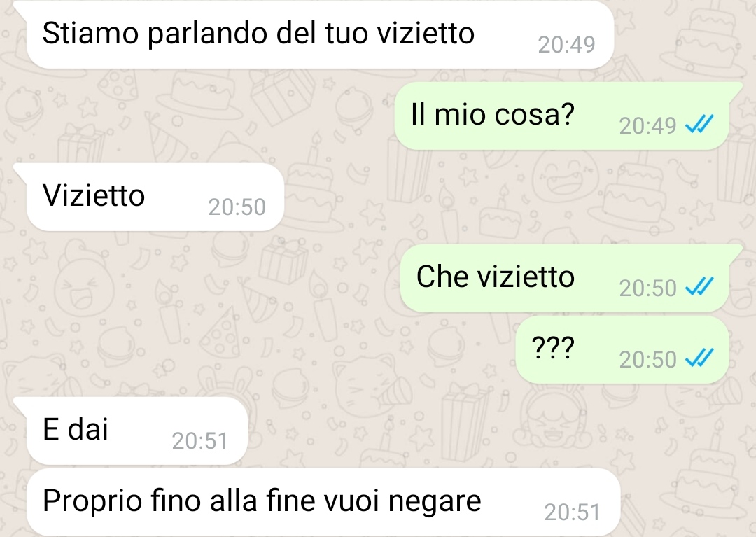
Task: Tap the 20:49 timestamp of first message
Action: point(566,45)
